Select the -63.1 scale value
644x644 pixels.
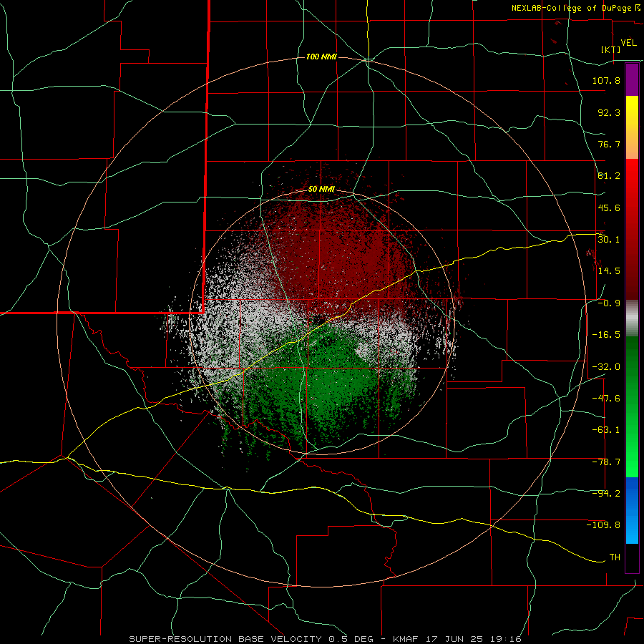(606, 430)
